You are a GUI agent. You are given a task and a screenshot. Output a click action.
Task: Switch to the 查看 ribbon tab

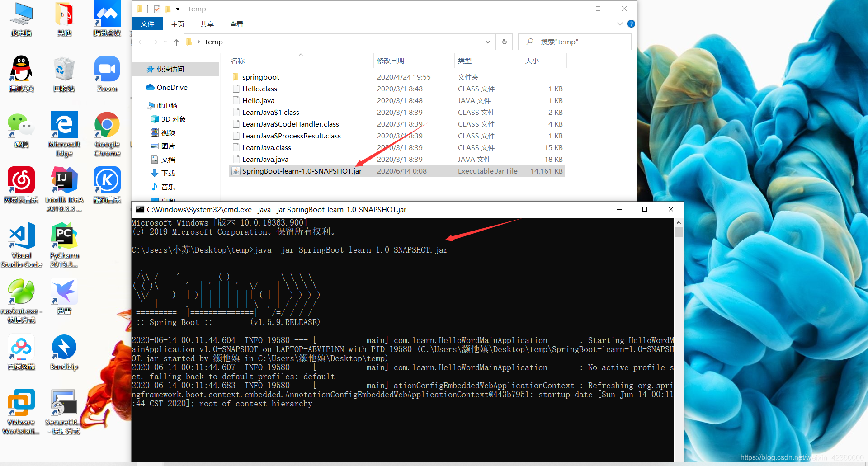click(236, 24)
